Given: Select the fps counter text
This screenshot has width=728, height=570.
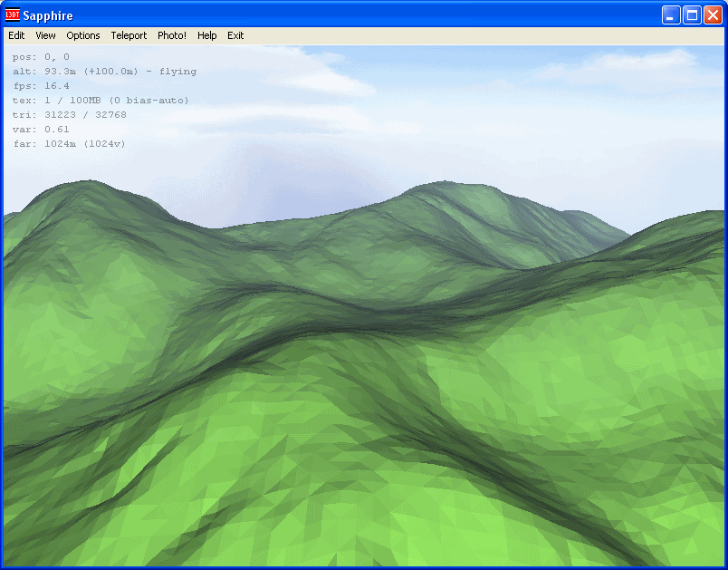Looking at the screenshot, I should (x=42, y=86).
